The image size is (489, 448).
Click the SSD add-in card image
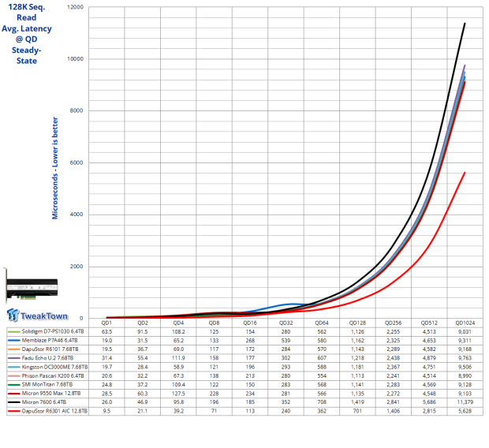[39, 282]
